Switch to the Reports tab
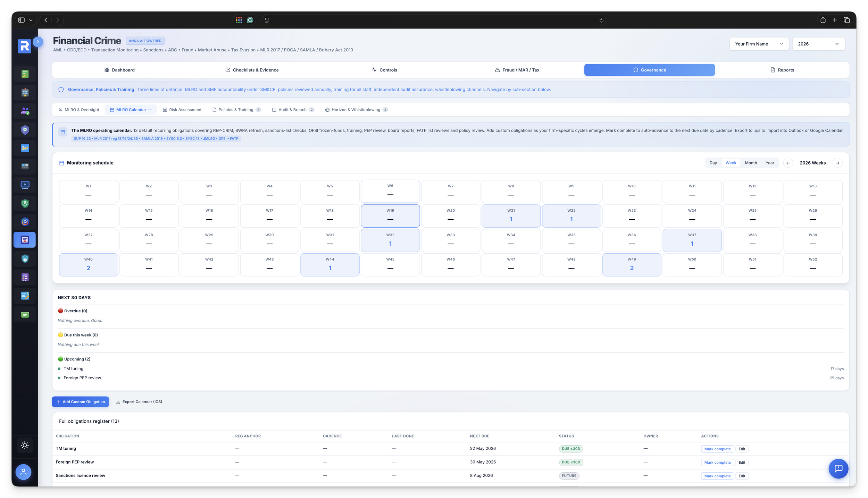 (782, 70)
